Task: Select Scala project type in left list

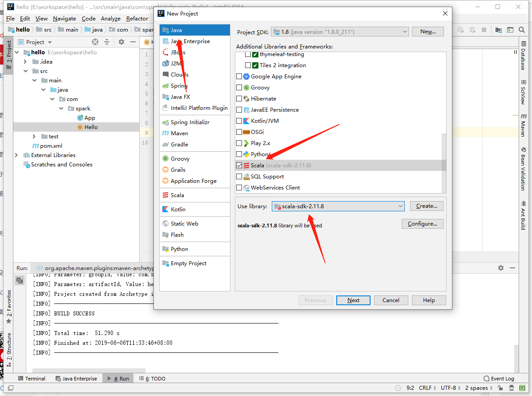Action: [195, 195]
